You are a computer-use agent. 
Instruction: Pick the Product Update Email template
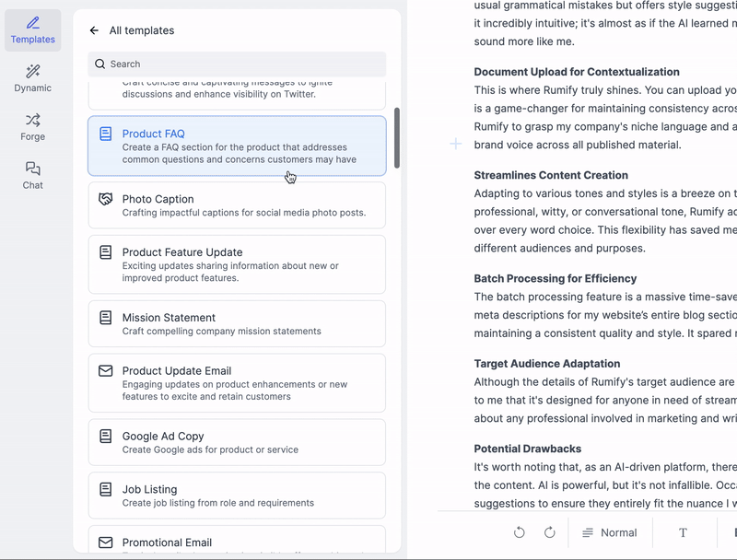pos(237,383)
